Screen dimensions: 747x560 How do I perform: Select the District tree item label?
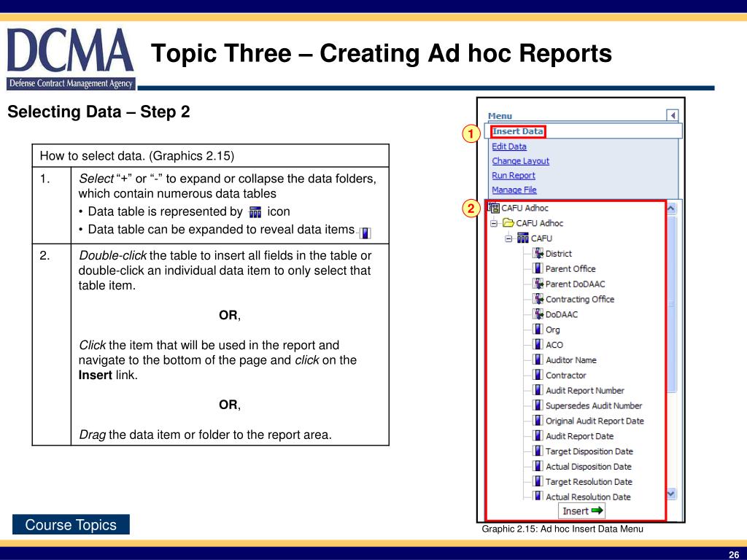(x=558, y=254)
